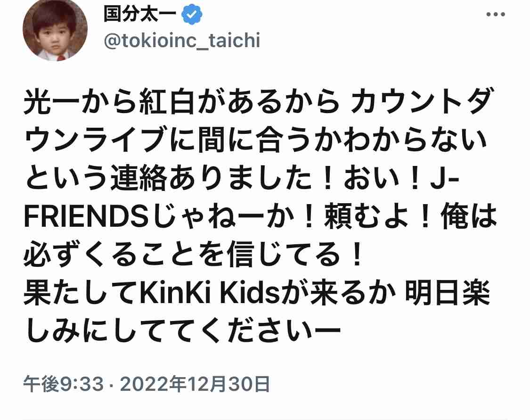Click the line 必ずくることを信じてる！
The width and height of the screenshot is (530, 420).
(x=193, y=255)
